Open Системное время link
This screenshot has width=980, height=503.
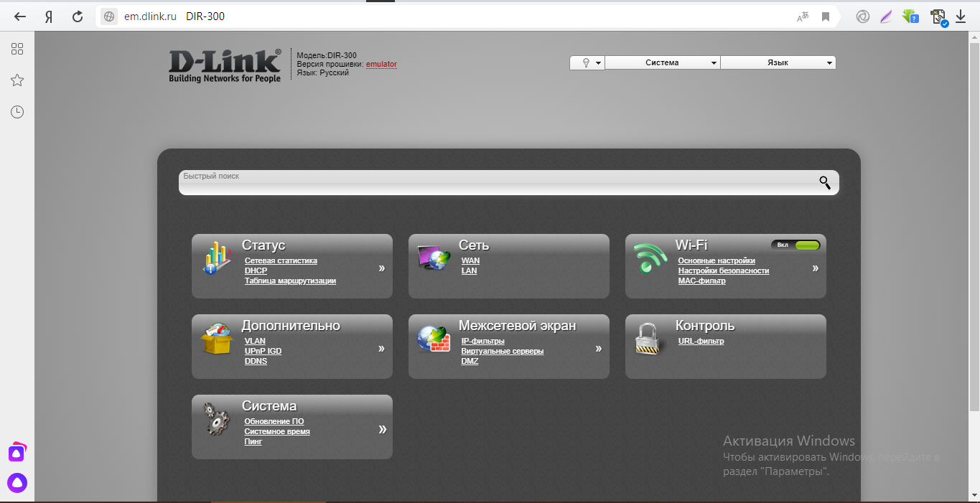point(277,432)
